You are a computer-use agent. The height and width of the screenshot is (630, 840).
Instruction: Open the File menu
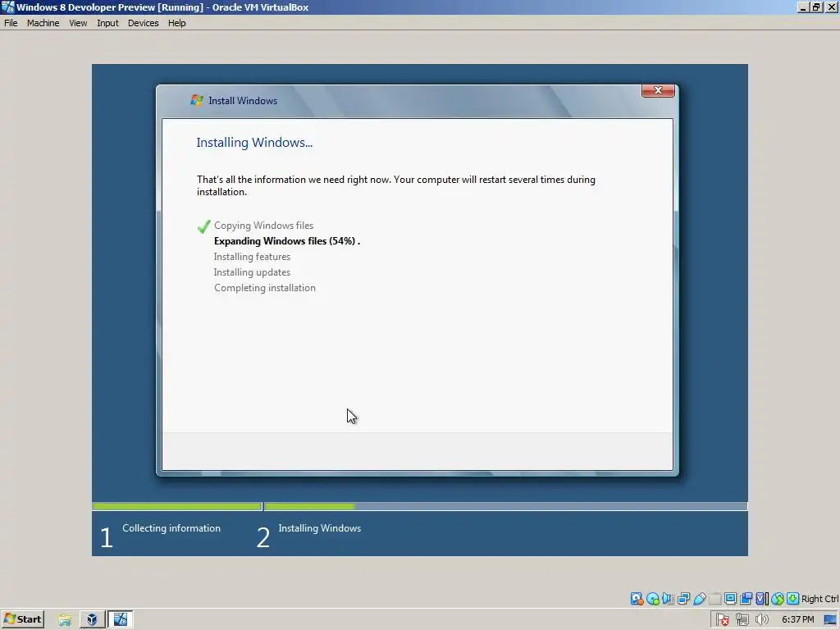pos(11,23)
